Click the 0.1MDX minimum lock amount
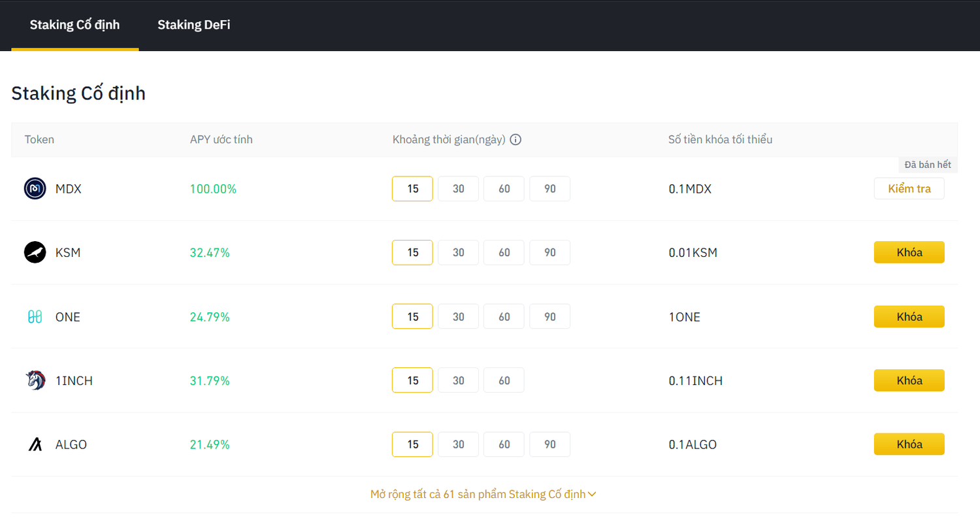The width and height of the screenshot is (980, 517). coord(690,189)
